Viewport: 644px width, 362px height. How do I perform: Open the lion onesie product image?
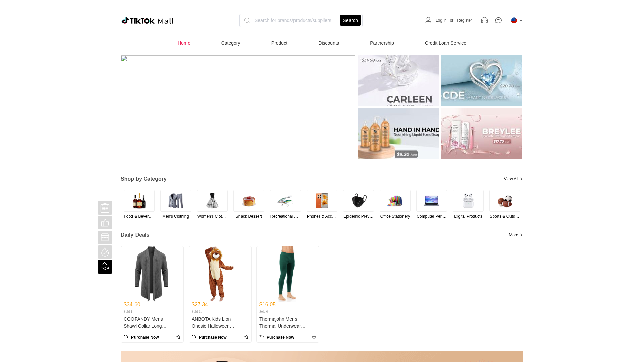(220, 274)
